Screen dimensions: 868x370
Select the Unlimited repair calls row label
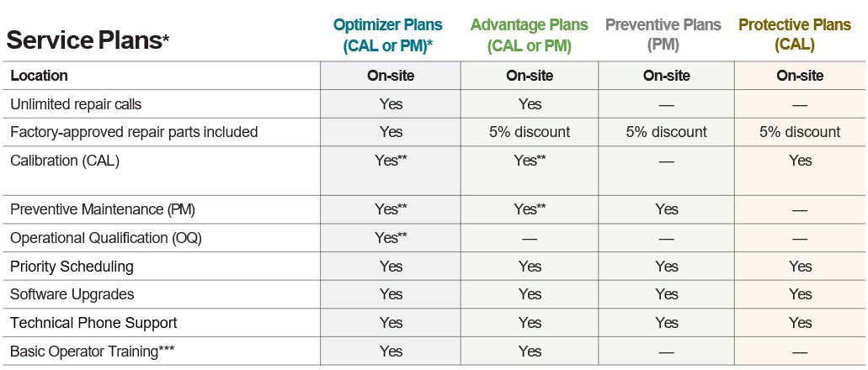coord(76,104)
